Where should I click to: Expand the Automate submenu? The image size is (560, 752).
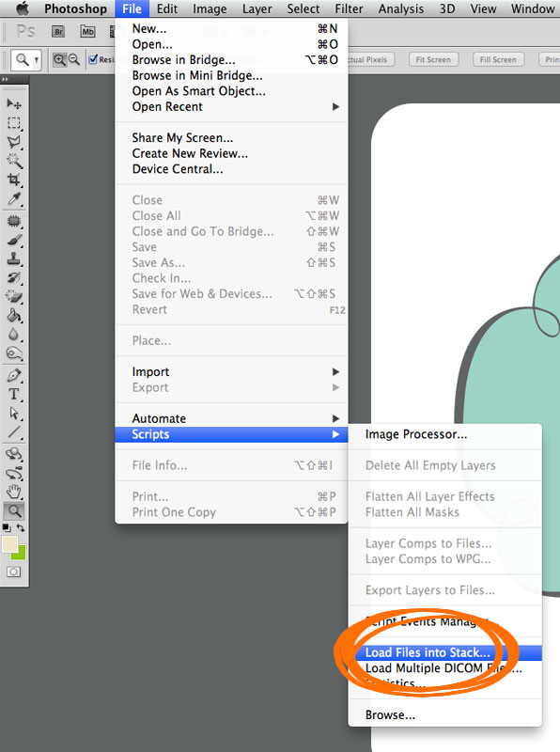coord(231,418)
